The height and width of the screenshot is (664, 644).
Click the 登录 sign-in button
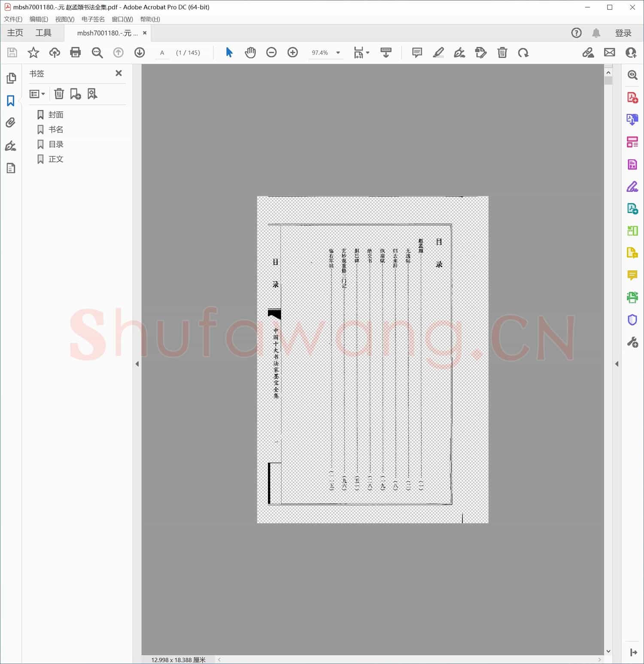point(623,33)
